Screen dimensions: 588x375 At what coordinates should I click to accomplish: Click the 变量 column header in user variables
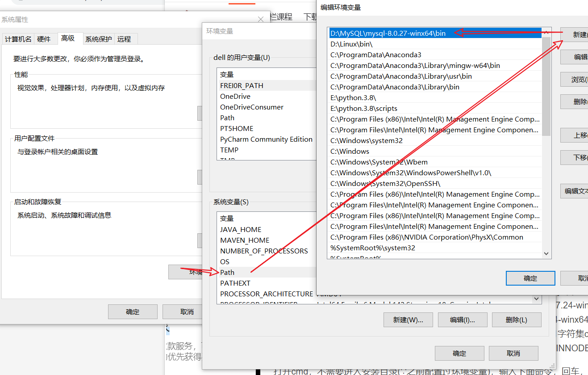(x=266, y=74)
